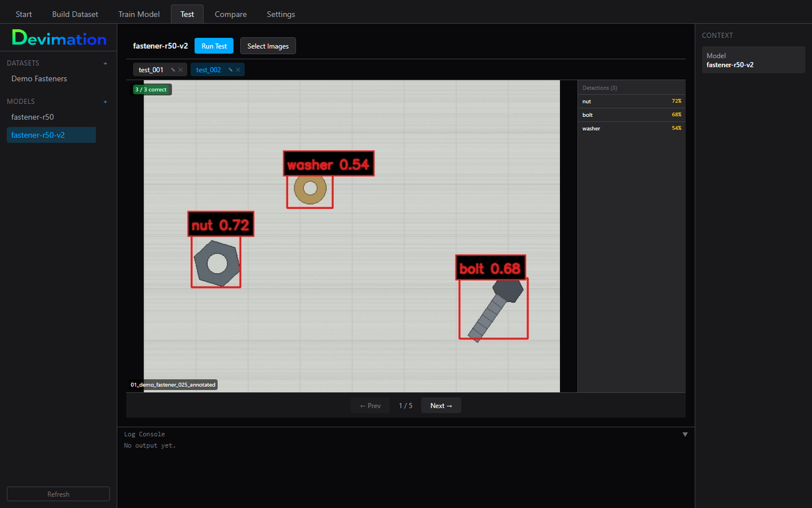Close the test_001 tab
The image size is (812, 508).
(x=180, y=70)
